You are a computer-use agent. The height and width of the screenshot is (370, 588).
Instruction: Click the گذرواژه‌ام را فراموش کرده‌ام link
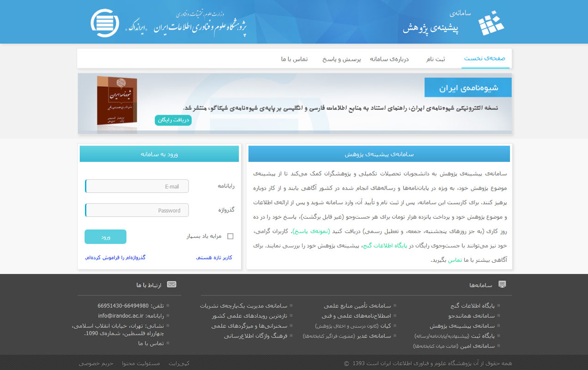click(115, 257)
